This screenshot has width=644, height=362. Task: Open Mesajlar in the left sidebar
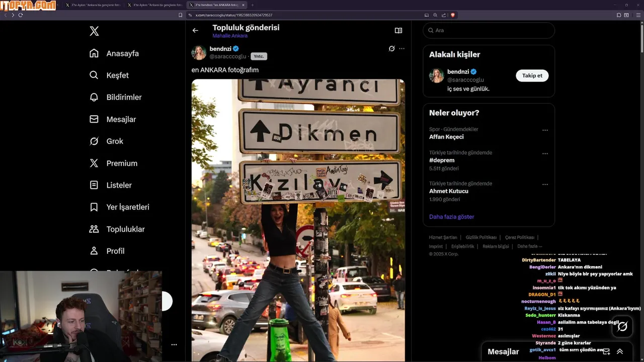(113, 119)
